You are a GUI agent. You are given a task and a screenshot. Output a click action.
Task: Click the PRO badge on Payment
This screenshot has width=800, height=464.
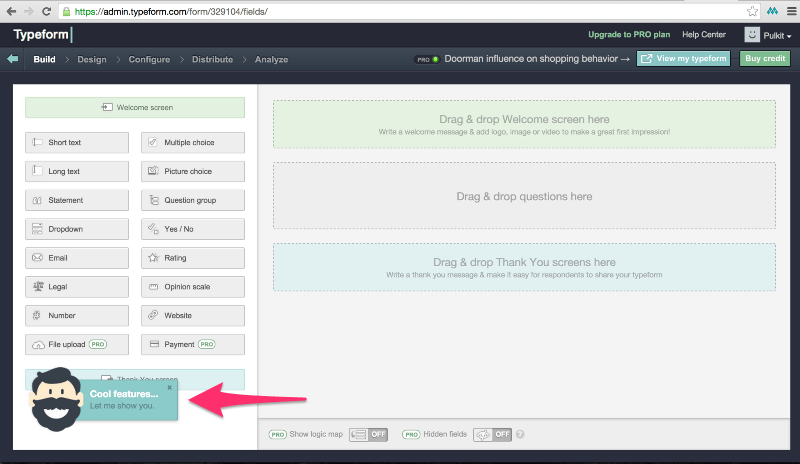pos(207,345)
